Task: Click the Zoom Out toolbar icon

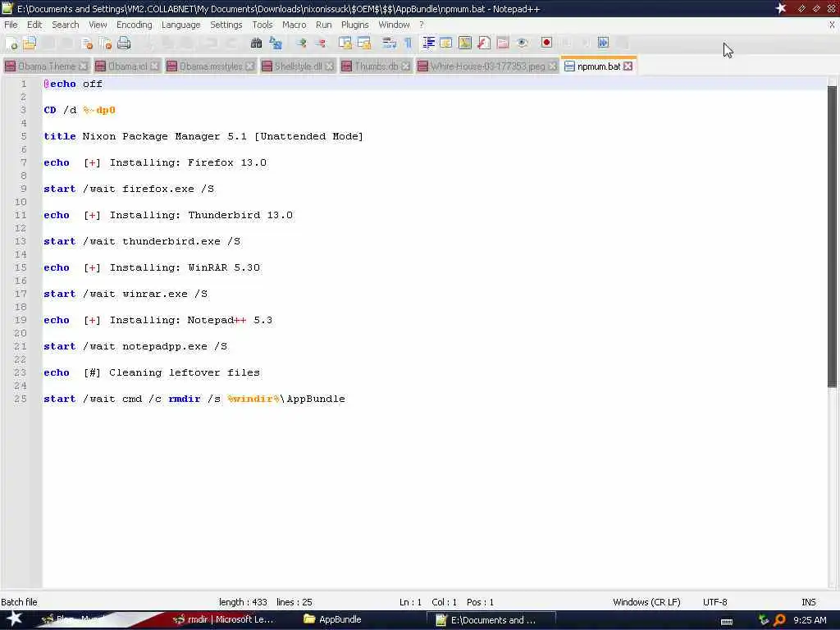Action: [x=321, y=43]
